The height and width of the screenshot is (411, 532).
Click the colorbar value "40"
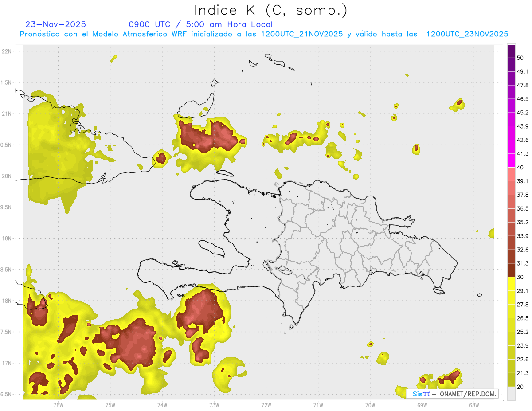(x=520, y=168)
